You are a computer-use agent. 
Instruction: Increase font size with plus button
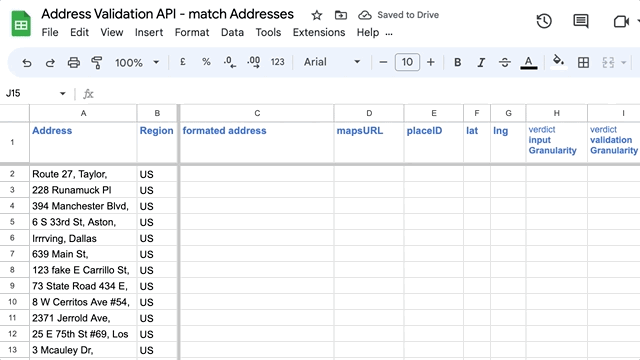pyautogui.click(x=431, y=62)
